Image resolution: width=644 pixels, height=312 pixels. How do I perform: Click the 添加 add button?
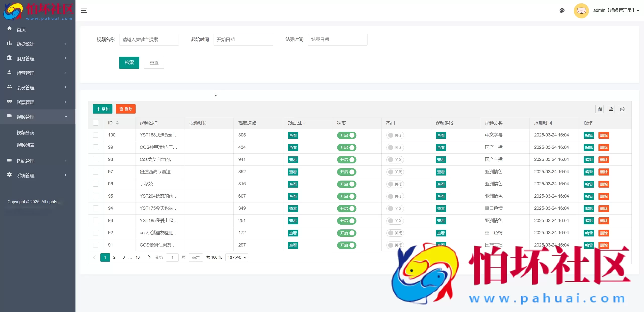(103, 109)
